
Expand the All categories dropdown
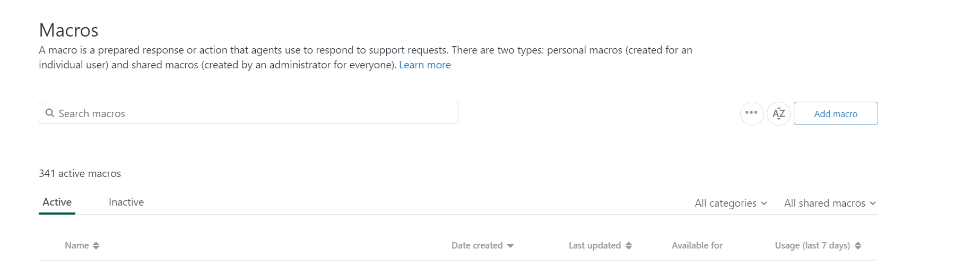[731, 203]
